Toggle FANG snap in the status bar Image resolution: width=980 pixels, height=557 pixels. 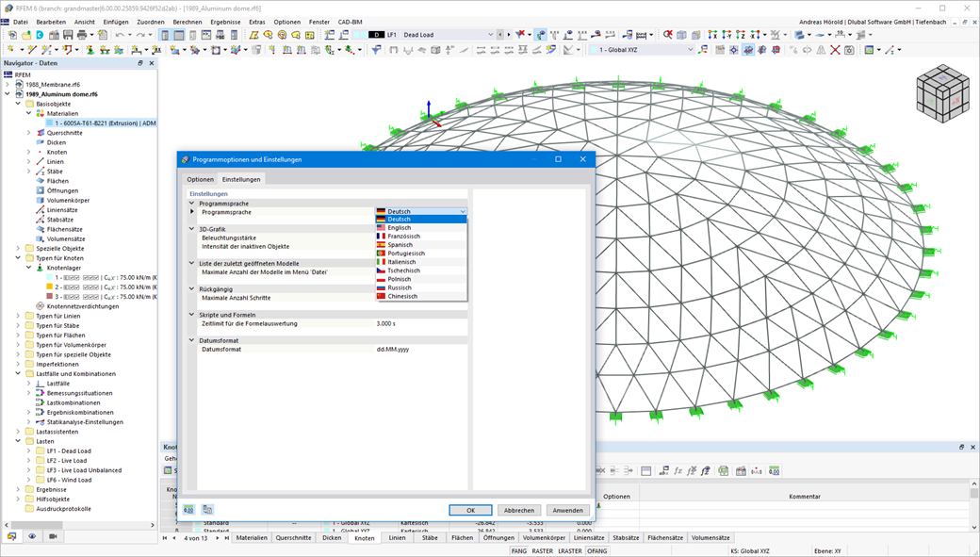coord(519,550)
